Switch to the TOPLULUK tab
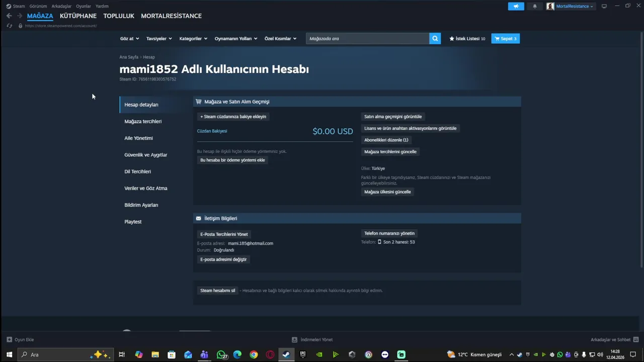Screen dimensions: 644x362 [x=119, y=16]
